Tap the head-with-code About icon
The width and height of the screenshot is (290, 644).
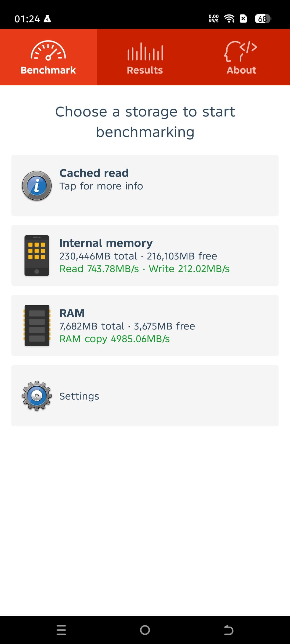(241, 51)
